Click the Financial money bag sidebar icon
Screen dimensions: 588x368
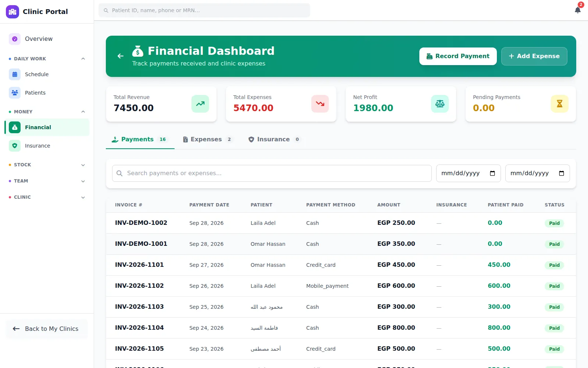pyautogui.click(x=15, y=127)
